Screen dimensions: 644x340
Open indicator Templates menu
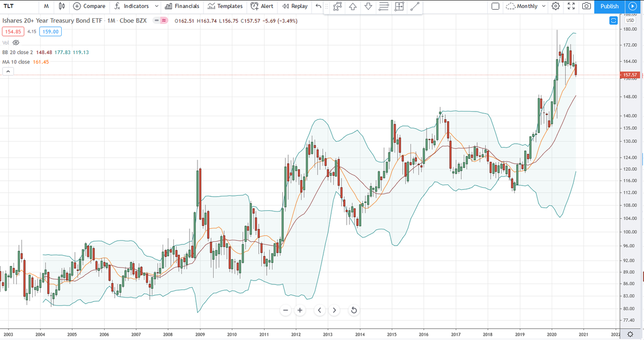(225, 6)
